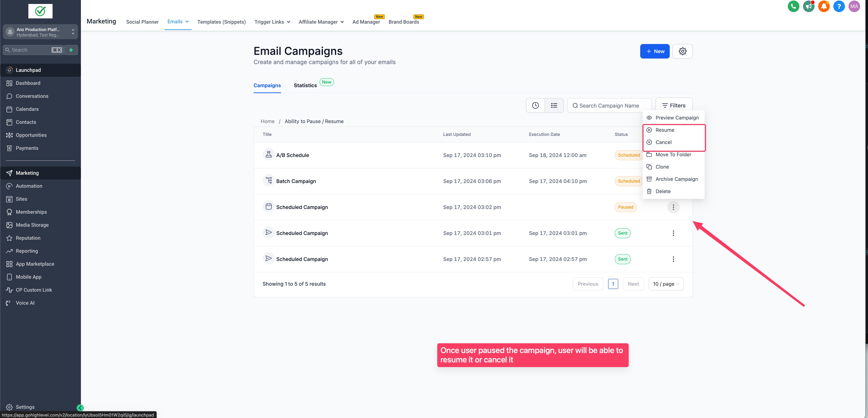Click the clock schedule view icon
Image resolution: width=868 pixels, height=418 pixels.
pyautogui.click(x=535, y=105)
